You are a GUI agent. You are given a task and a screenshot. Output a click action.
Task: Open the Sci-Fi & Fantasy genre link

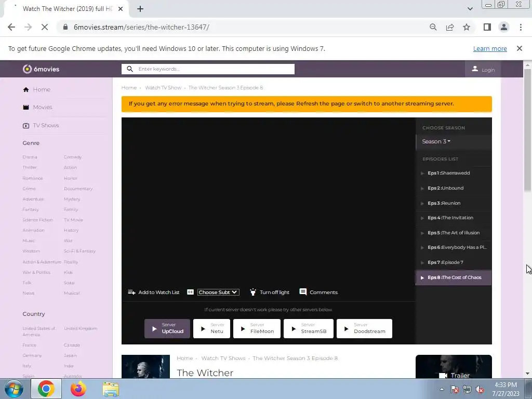pyautogui.click(x=79, y=251)
